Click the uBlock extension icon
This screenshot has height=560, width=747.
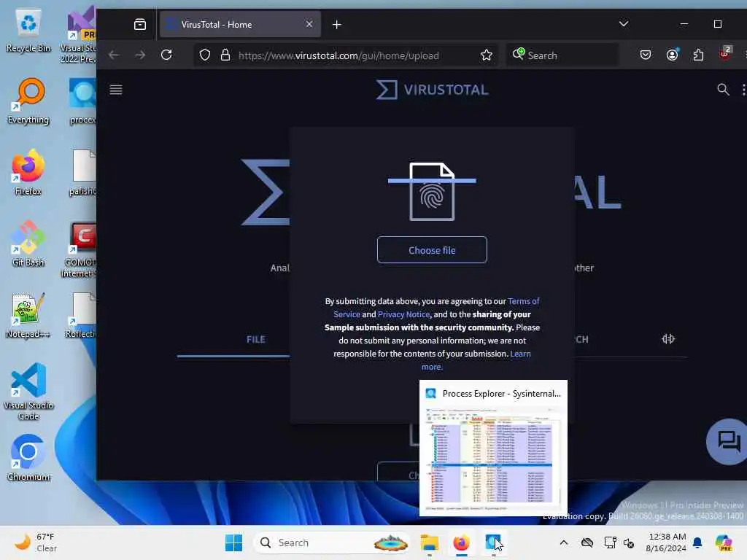click(725, 53)
